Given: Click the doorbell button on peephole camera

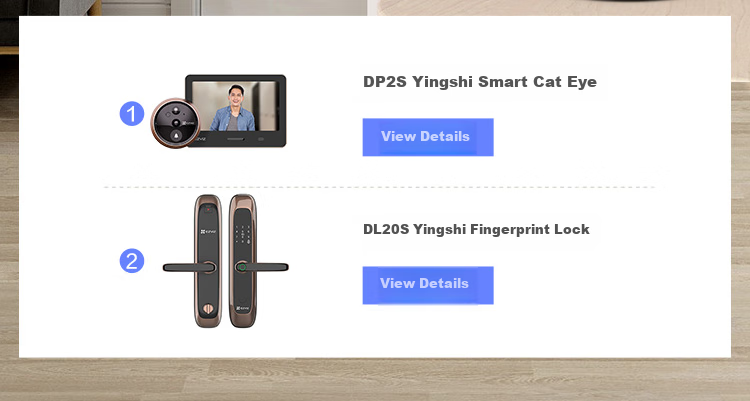Looking at the screenshot, I should 176,136.
